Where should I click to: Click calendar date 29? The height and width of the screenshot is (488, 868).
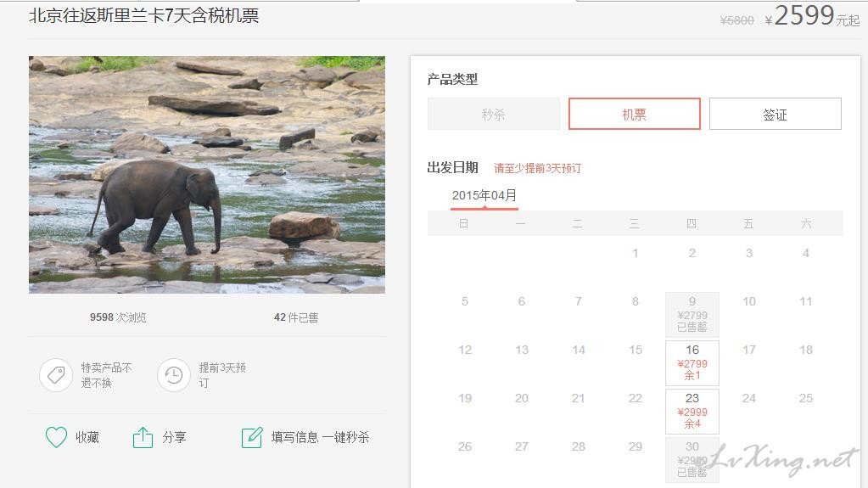[x=636, y=446]
